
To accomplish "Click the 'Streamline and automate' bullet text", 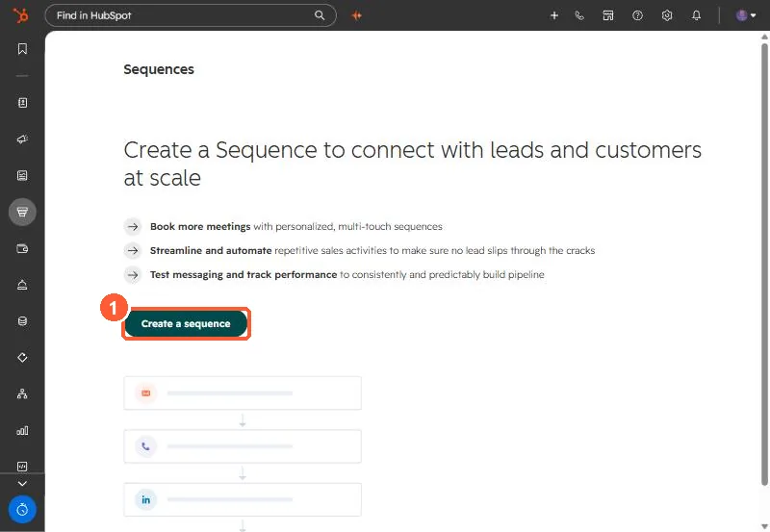I will point(211,251).
